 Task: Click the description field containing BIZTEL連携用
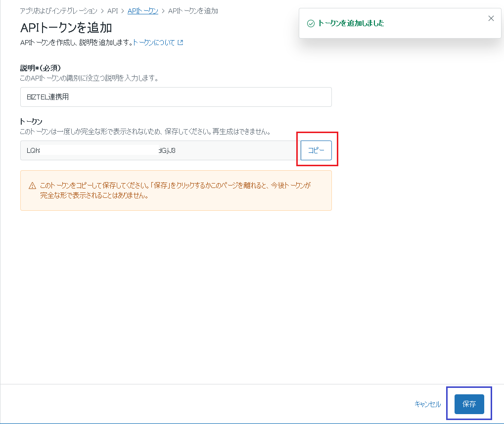(x=176, y=97)
